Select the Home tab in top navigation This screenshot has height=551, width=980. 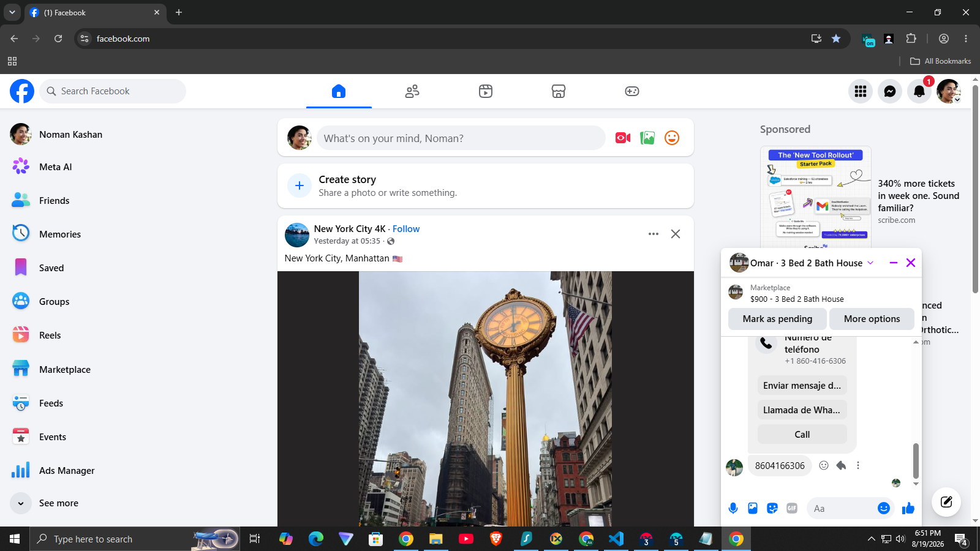click(339, 91)
